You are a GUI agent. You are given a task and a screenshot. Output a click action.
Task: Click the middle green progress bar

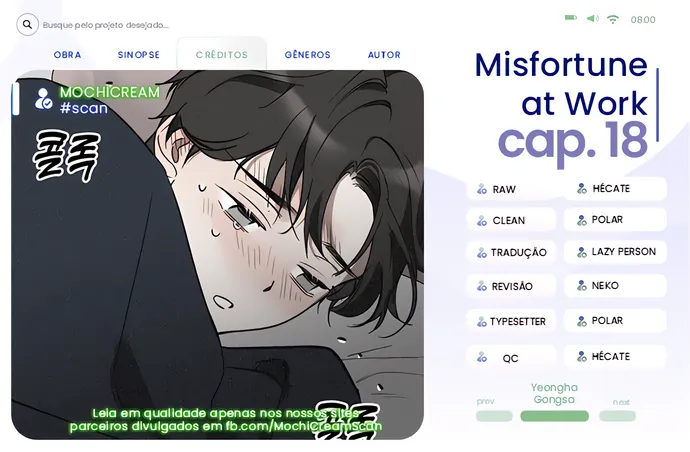tap(554, 416)
